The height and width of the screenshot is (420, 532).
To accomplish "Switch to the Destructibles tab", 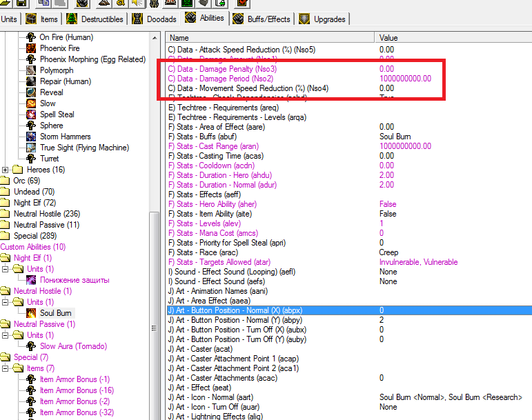I will 95,19.
